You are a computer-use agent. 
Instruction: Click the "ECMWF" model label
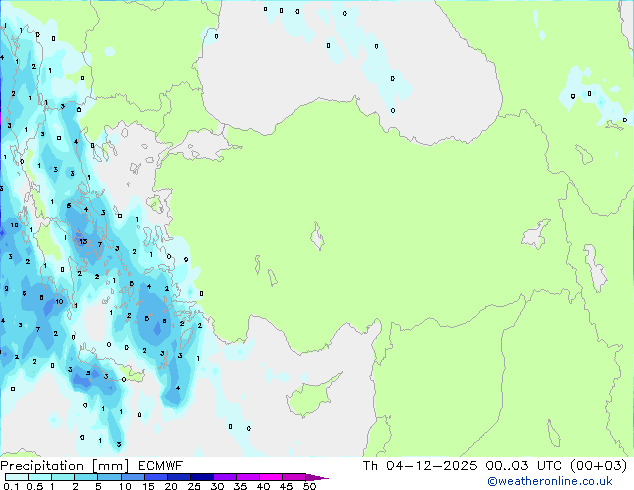coord(161,466)
